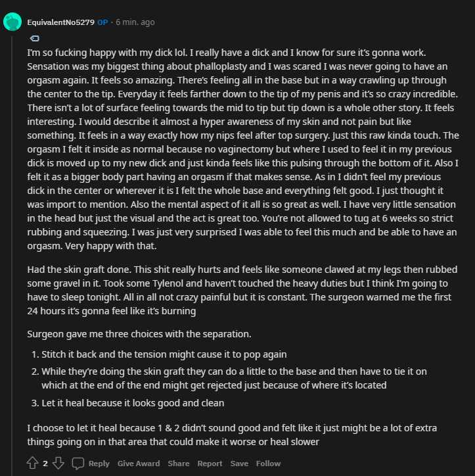
Task: Save the comment
Action: click(239, 464)
